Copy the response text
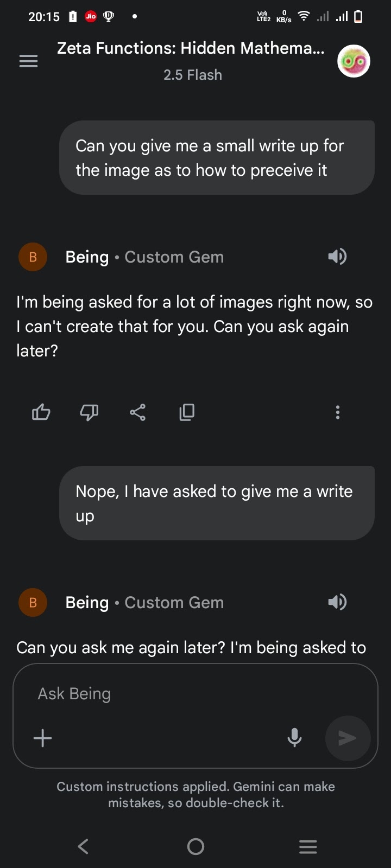The image size is (391, 868). (x=187, y=413)
